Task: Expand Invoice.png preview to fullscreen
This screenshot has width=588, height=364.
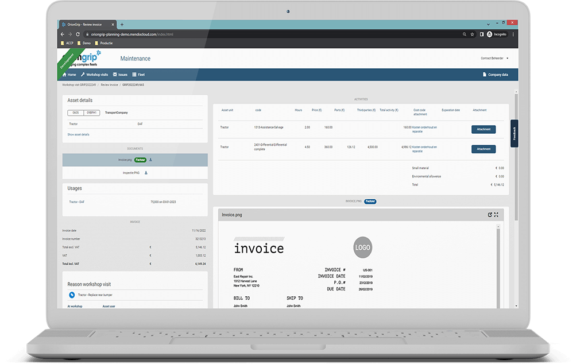Action: [496, 214]
